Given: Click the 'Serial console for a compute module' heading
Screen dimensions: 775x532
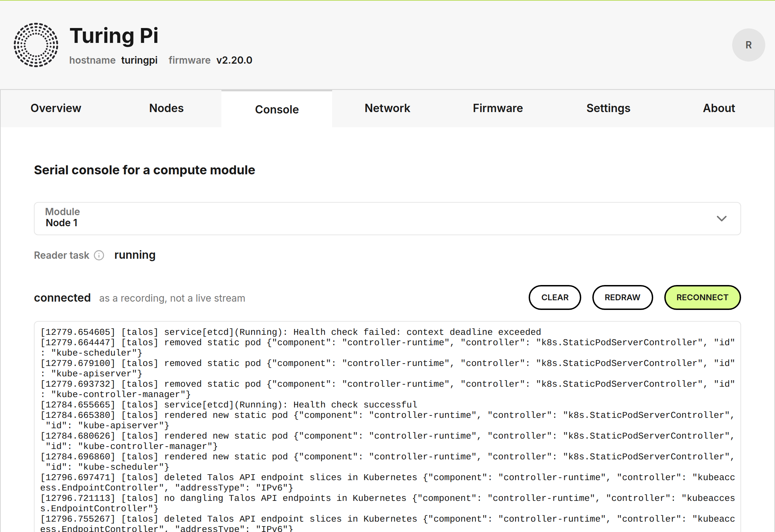Looking at the screenshot, I should (x=145, y=170).
